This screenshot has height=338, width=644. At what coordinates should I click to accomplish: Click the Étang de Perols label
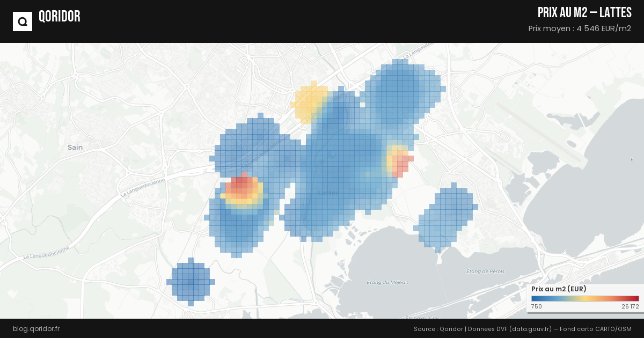[485, 271]
